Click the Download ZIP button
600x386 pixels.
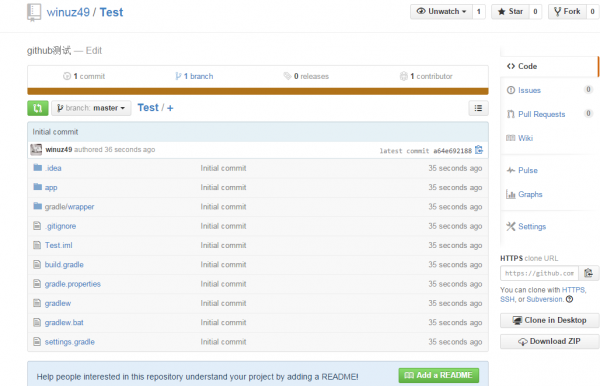coord(549,341)
